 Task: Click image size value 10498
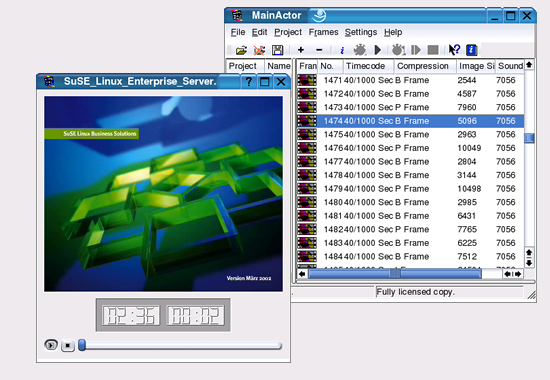click(469, 189)
